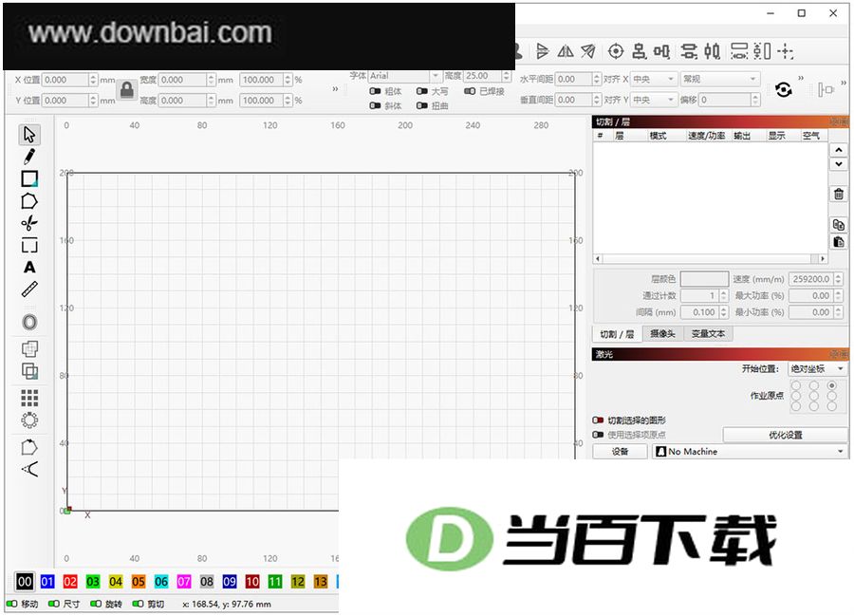The height and width of the screenshot is (616, 854).
Task: Click the aspect ratio padlock icon
Action: 127,90
